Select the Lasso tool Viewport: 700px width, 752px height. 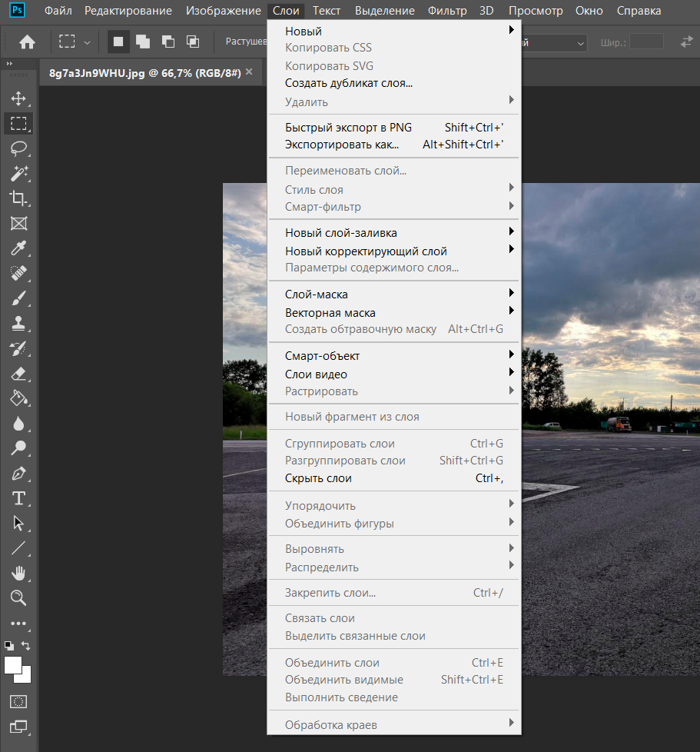pyautogui.click(x=18, y=148)
